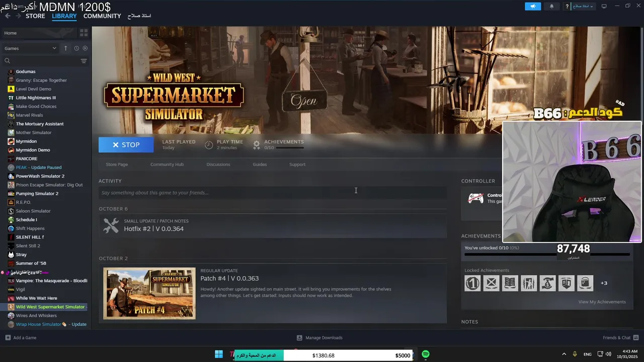This screenshot has height=362, width=644.
Task: Open the Store Page link
Action: (x=117, y=164)
